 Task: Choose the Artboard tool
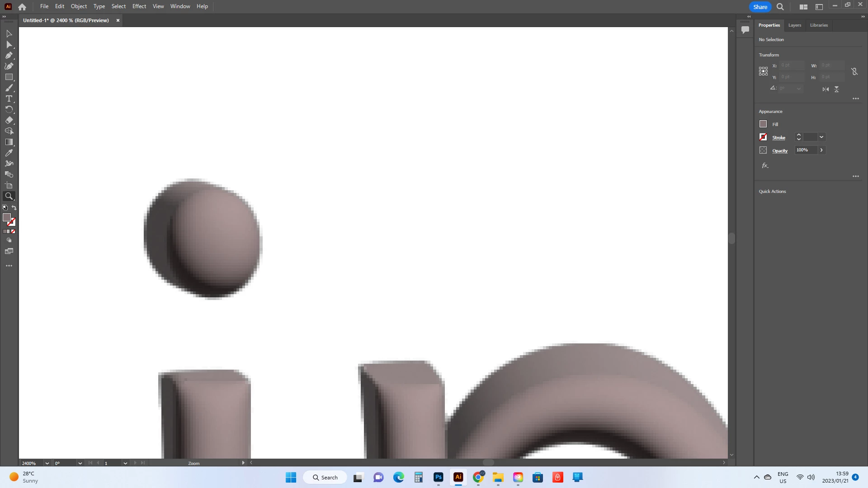point(9,185)
